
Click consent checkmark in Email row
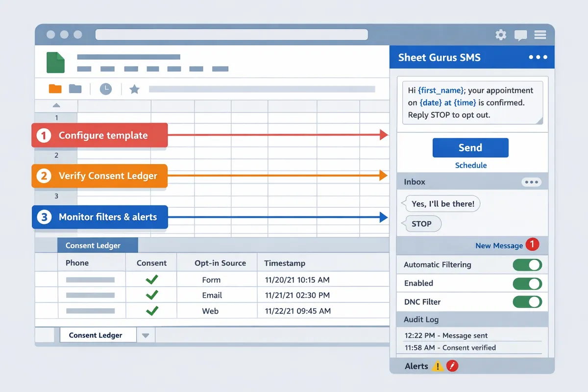tap(152, 295)
